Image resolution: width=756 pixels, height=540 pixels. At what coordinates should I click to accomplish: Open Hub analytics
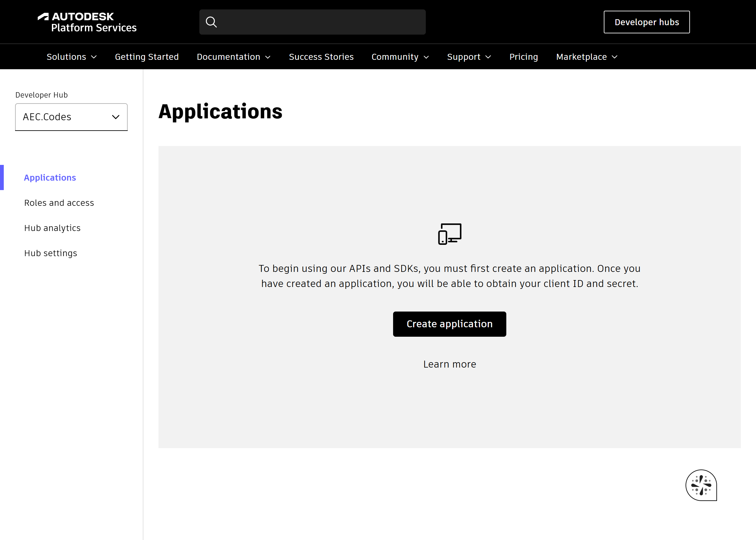[x=53, y=228]
